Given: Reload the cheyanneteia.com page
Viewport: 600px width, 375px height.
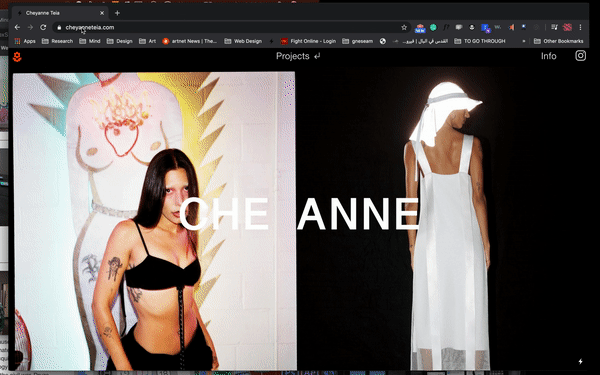Looking at the screenshot, I should tap(43, 27).
